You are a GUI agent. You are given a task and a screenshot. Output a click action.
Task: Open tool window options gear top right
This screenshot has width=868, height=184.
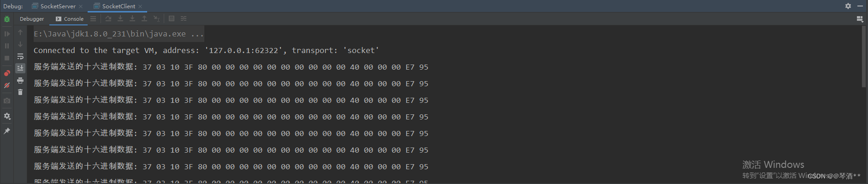pos(848,6)
